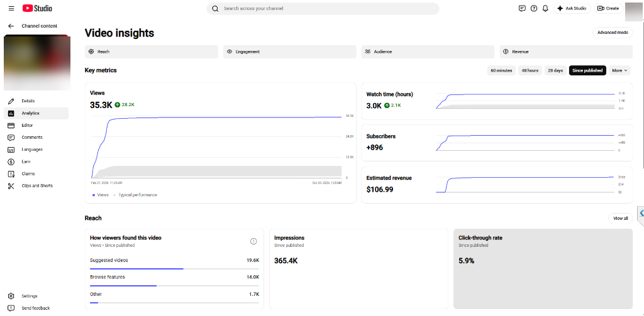
Task: Click the Views legend entry
Action: coord(101,195)
